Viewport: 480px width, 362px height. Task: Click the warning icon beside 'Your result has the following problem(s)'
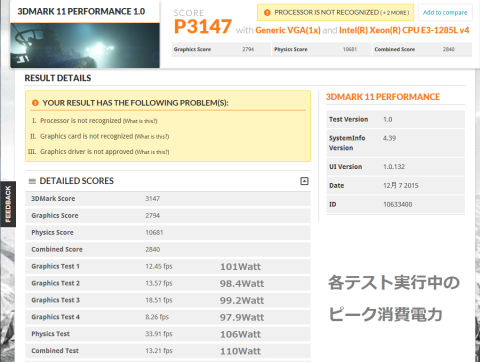35,103
